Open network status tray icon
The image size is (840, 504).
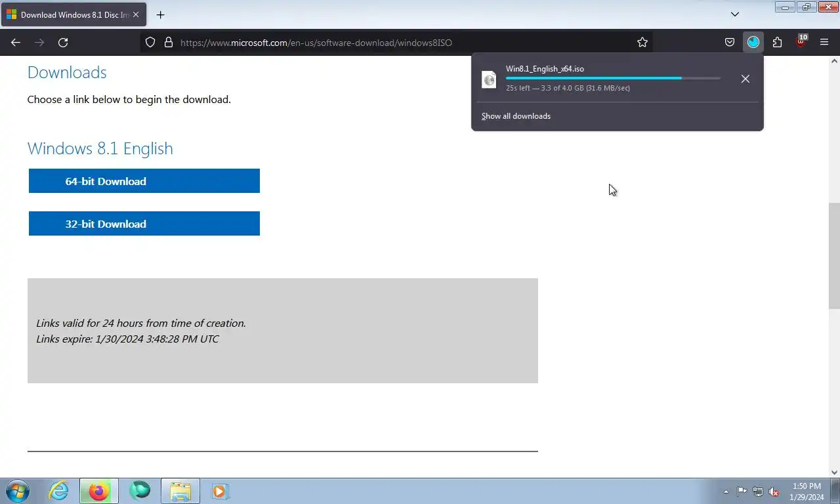click(x=758, y=492)
